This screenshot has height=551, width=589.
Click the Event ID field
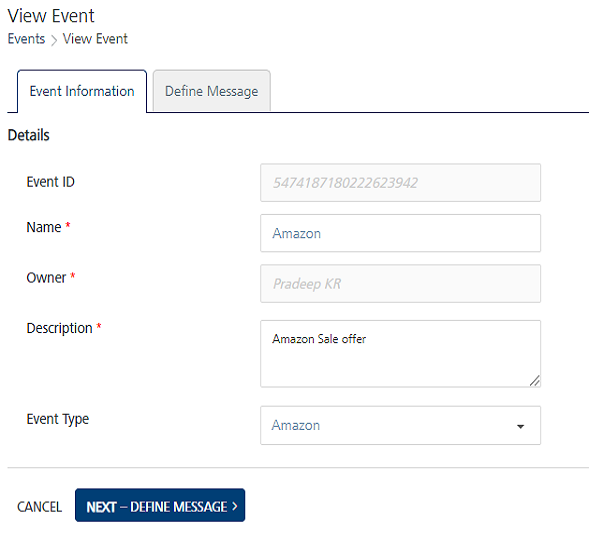click(400, 183)
